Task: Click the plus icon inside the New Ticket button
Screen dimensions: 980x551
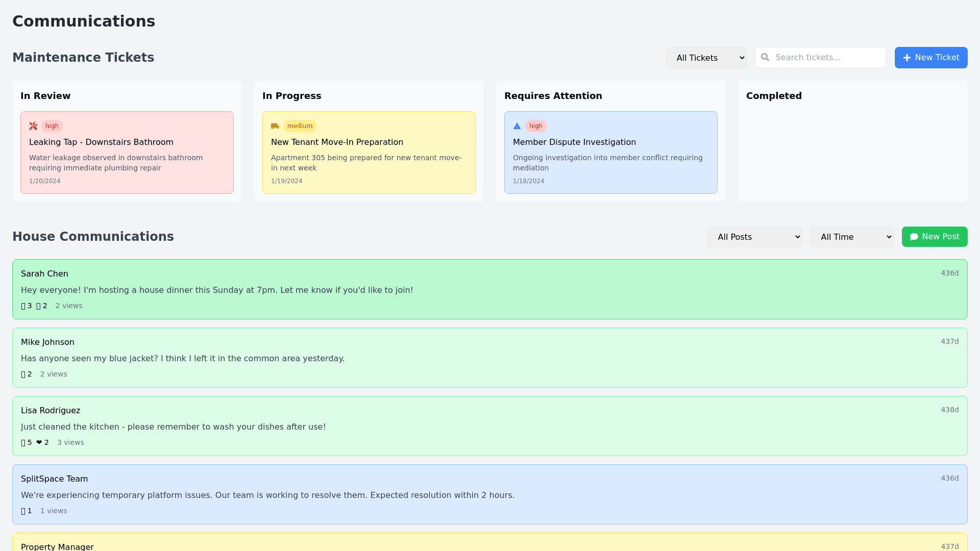Action: (x=906, y=58)
